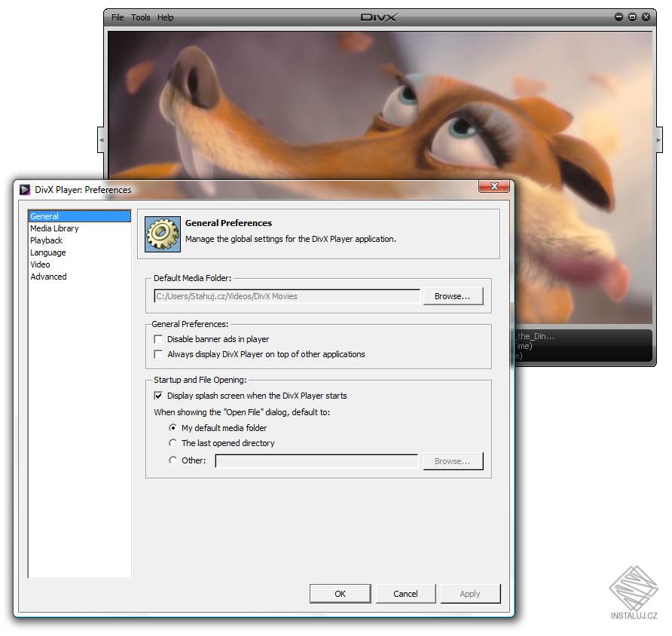Select the Media Library category
Viewport: 672px width, 636px height.
pos(54,228)
